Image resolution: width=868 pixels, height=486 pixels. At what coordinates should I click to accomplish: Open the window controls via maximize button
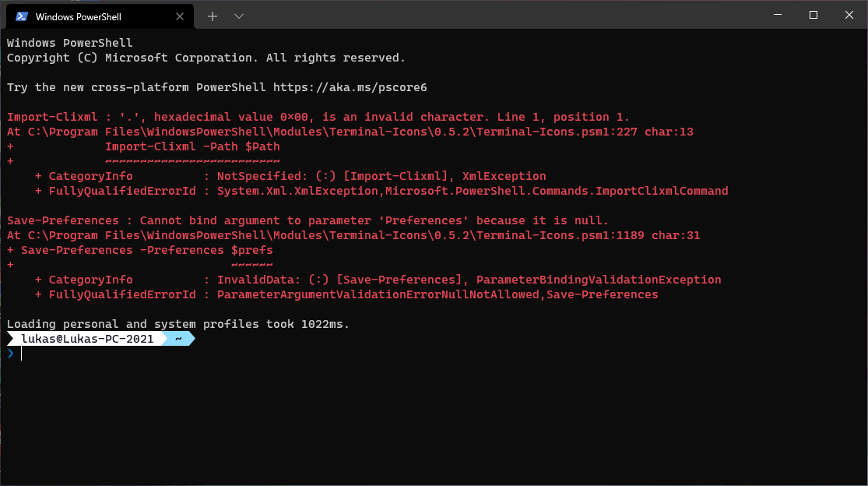pyautogui.click(x=813, y=14)
